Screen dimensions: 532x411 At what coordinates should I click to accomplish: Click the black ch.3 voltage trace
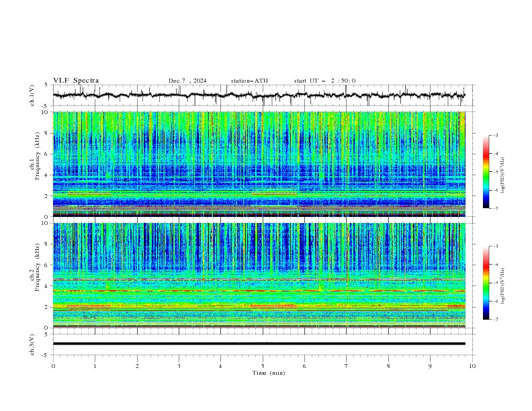(x=259, y=344)
